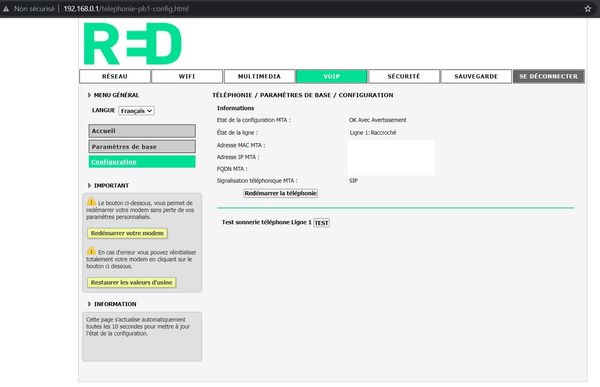This screenshot has height=387, width=600.
Task: Click the 'OK Avec Avertissement' status text
Action: click(x=378, y=120)
